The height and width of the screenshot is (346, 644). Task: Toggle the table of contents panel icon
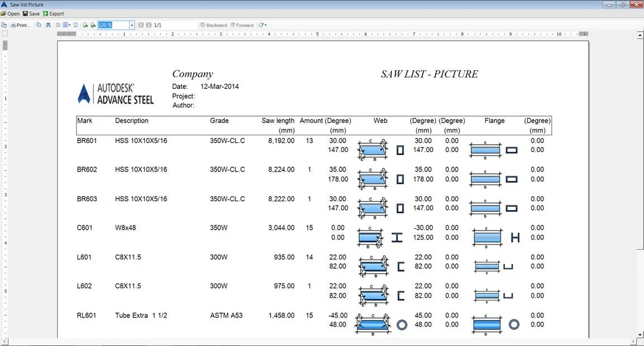click(x=4, y=25)
